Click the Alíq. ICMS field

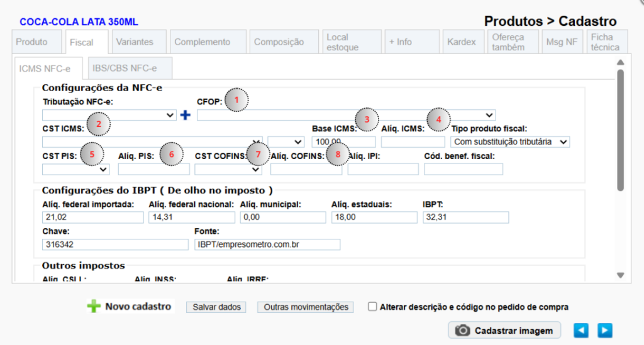coord(413,142)
